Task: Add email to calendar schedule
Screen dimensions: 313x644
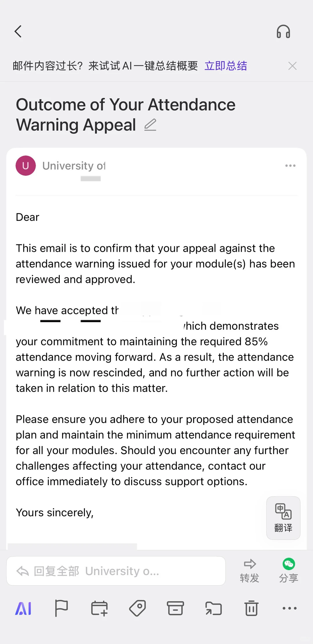Action: (99, 608)
